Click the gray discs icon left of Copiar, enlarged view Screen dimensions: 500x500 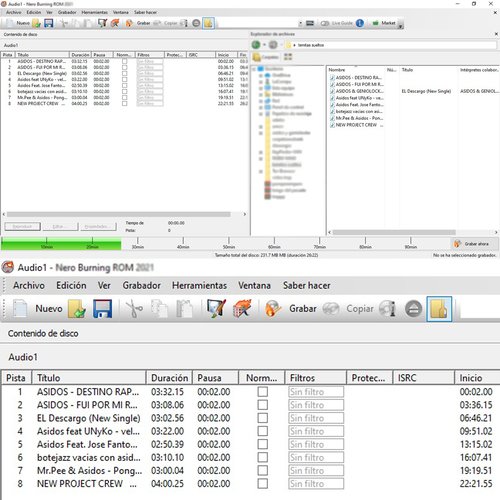(330, 309)
